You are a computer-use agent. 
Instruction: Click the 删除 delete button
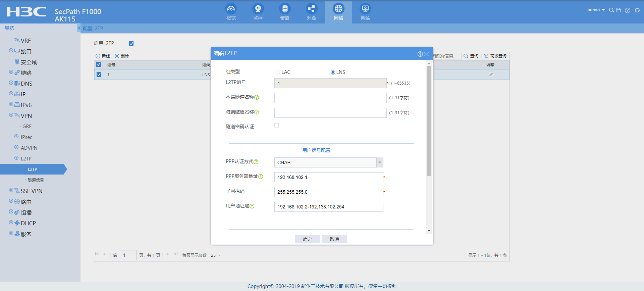pos(122,56)
